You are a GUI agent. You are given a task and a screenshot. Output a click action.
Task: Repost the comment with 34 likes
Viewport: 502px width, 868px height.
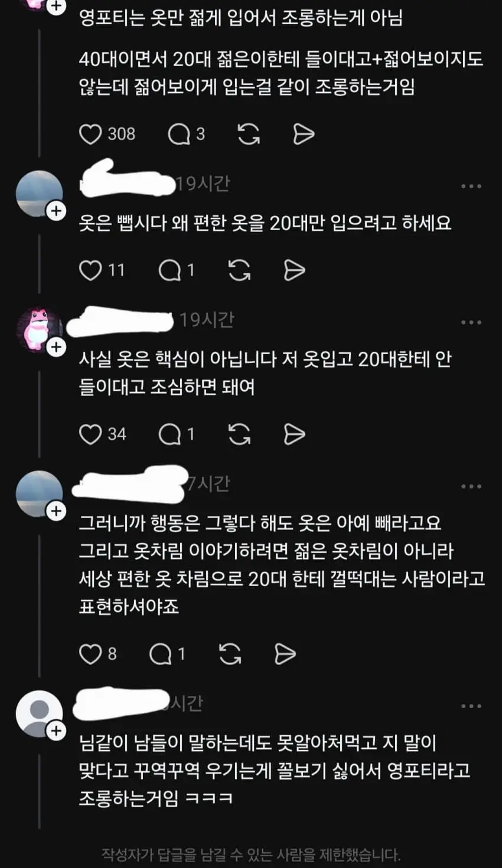[x=239, y=435]
